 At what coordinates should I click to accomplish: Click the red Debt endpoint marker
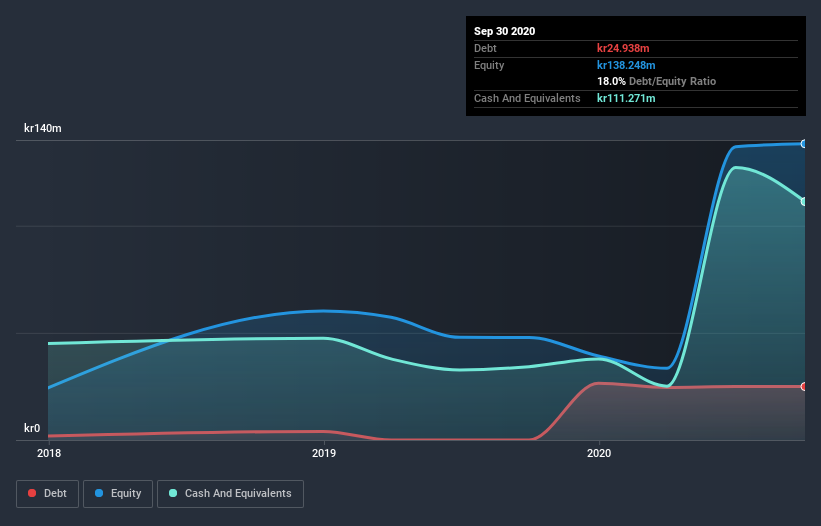tap(804, 386)
